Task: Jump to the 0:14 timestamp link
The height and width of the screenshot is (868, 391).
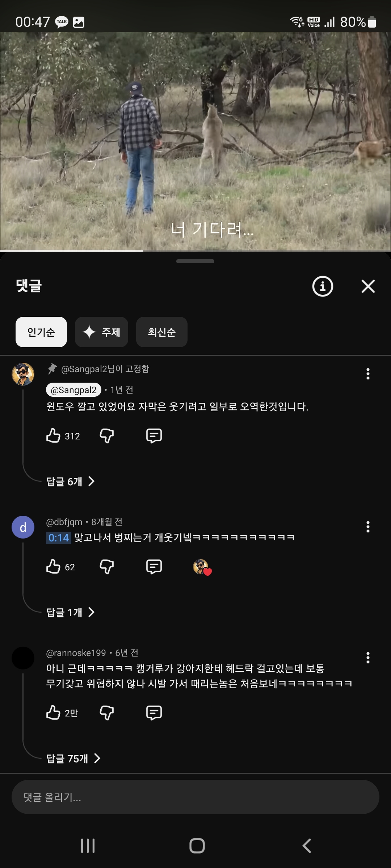Action: [58, 538]
